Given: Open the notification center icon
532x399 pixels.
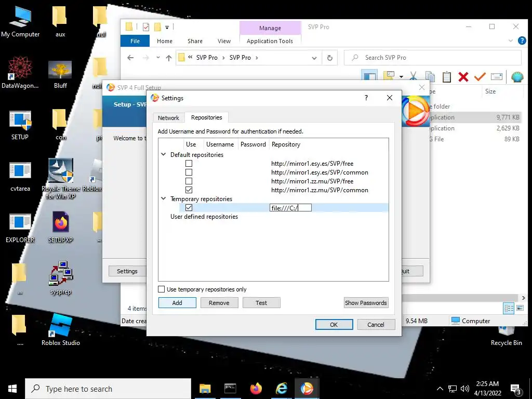Looking at the screenshot, I should coord(515,389).
